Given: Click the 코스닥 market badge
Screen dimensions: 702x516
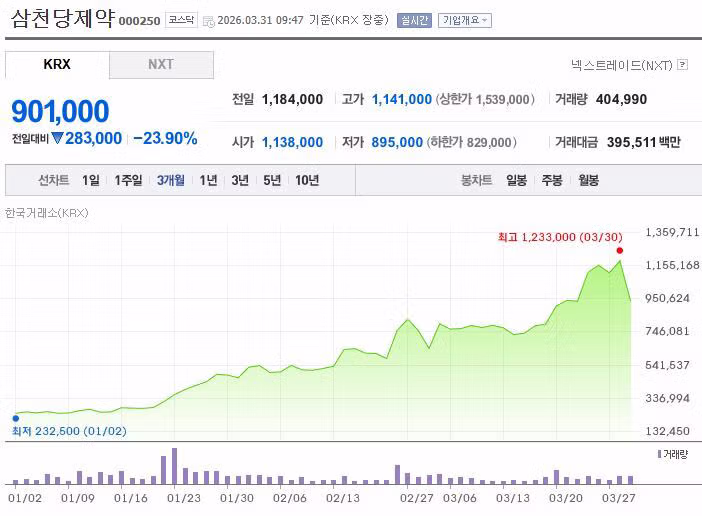Looking at the screenshot, I should 181,20.
